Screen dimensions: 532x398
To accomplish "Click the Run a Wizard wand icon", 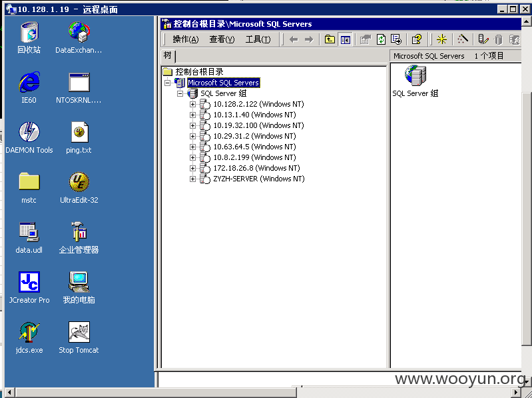I will 463,39.
